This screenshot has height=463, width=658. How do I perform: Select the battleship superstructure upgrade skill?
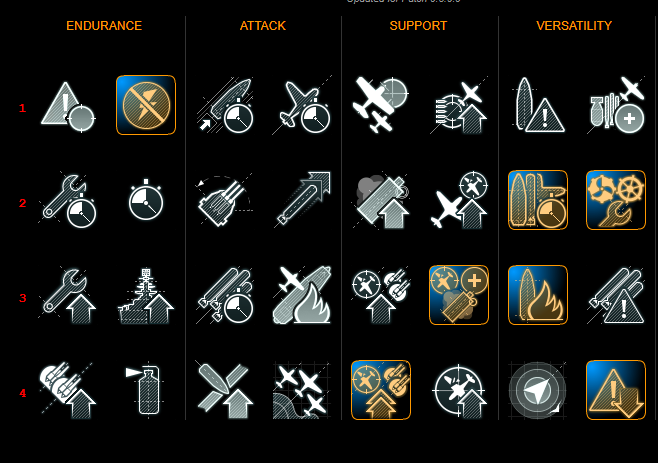coord(146,295)
